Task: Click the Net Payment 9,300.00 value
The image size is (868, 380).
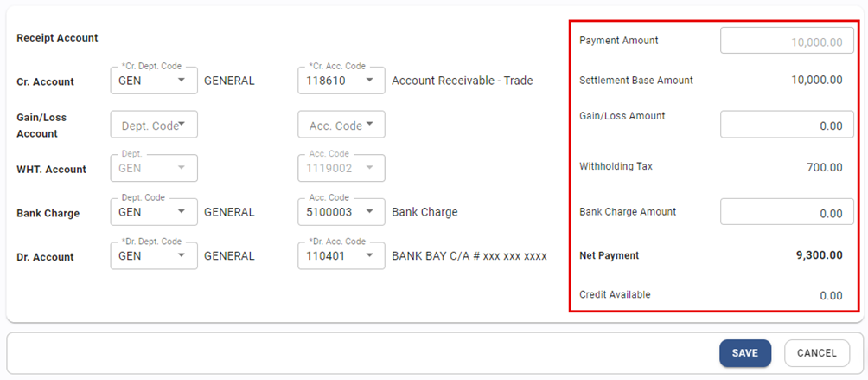Action: (819, 255)
